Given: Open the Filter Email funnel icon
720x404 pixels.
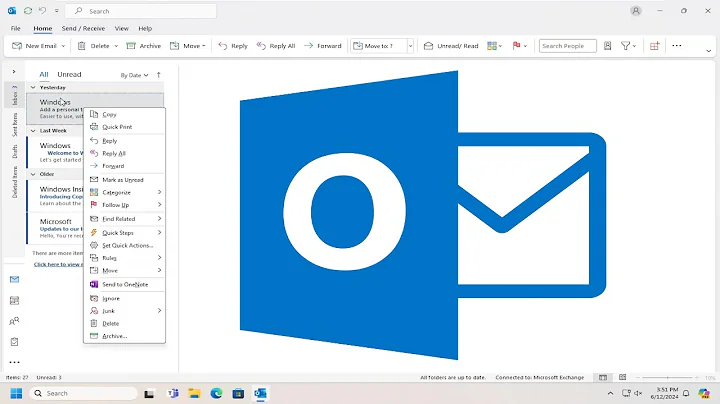Looking at the screenshot, I should pyautogui.click(x=625, y=46).
